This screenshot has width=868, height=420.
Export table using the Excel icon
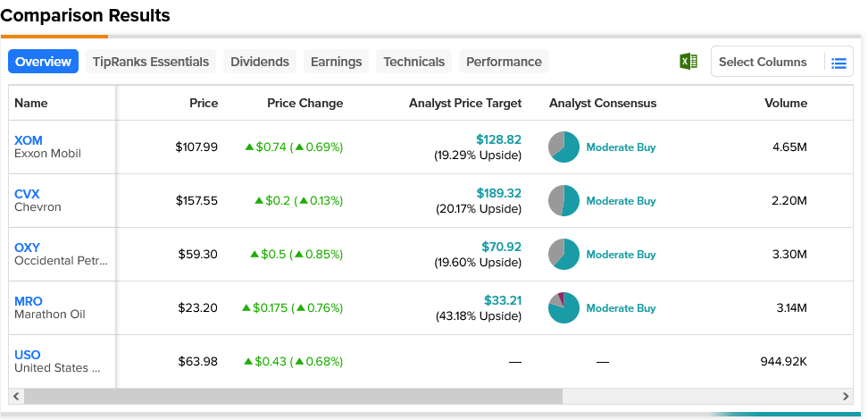tap(688, 62)
